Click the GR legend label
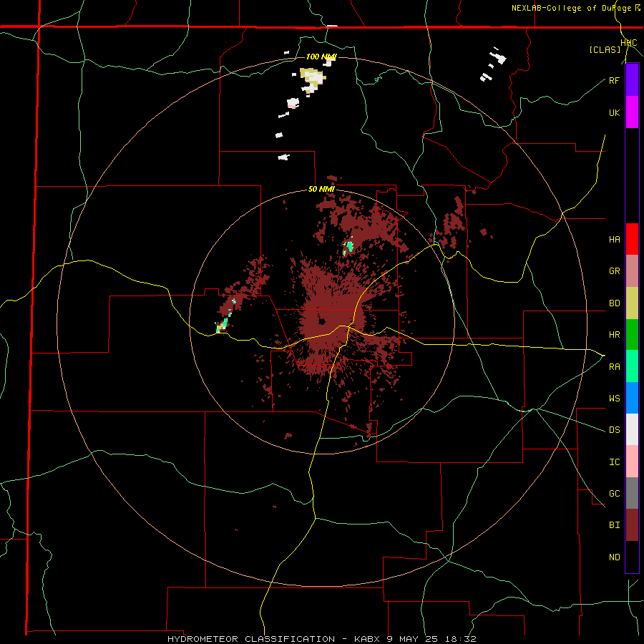The width and height of the screenshot is (644, 644). coord(615,271)
